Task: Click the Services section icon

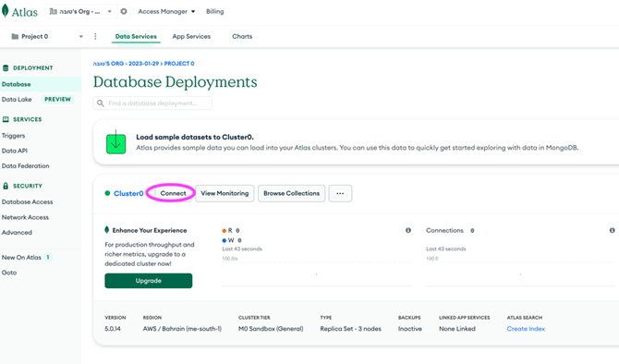Action: tap(6, 119)
